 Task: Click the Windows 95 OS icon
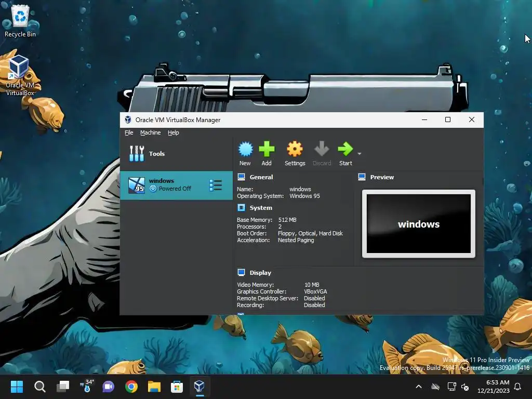point(137,185)
